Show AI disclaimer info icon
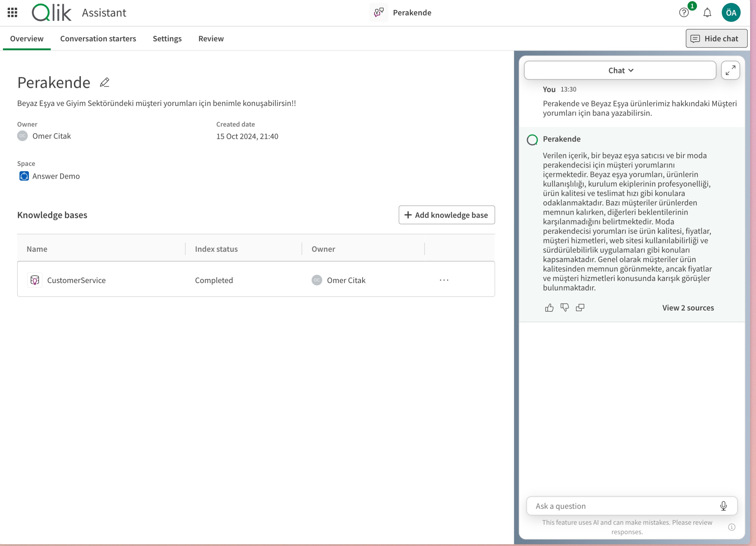This screenshot has height=546, width=756. point(732,527)
